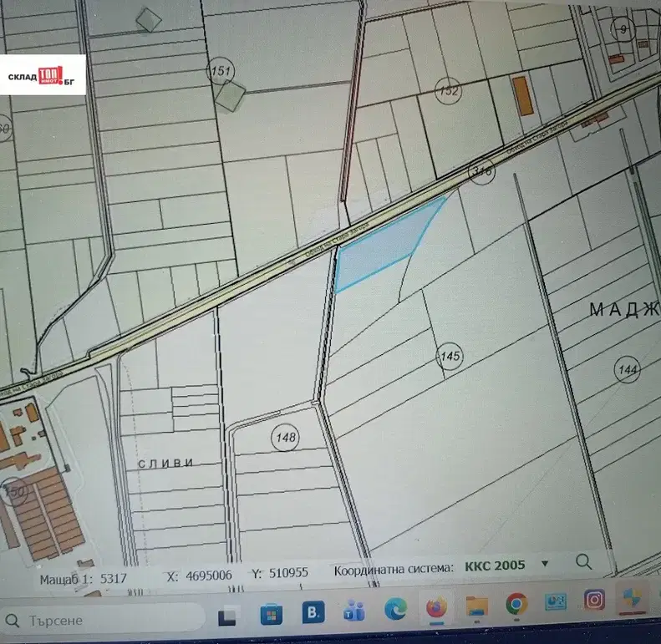This screenshot has height=644, width=661.
Task: Click the СЛИВИ locality label
Action: [x=166, y=464]
